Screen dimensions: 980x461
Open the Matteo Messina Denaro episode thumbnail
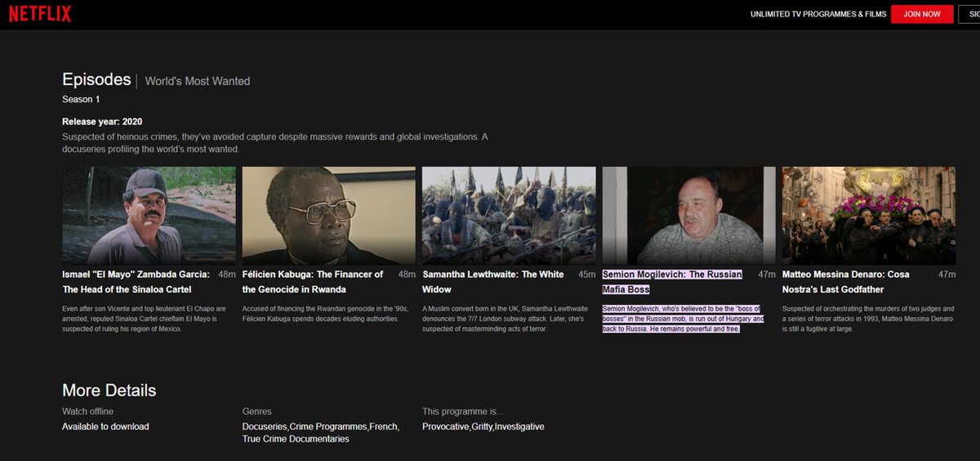click(869, 215)
